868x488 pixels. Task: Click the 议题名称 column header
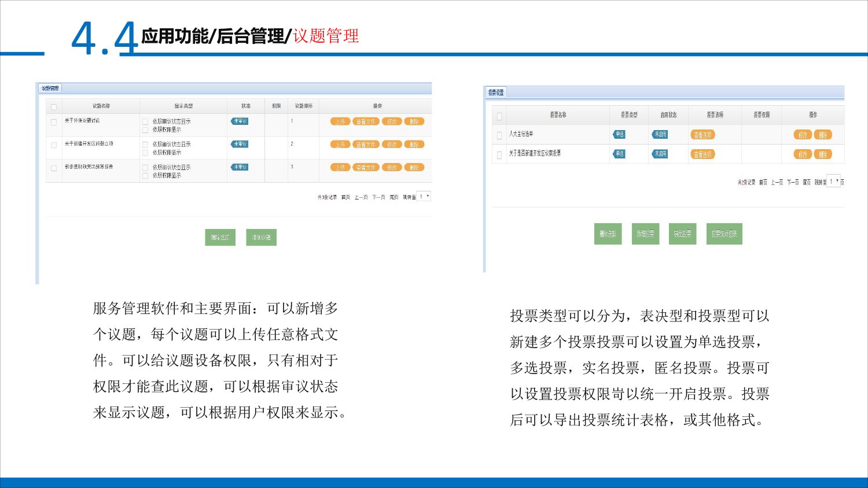[101, 106]
